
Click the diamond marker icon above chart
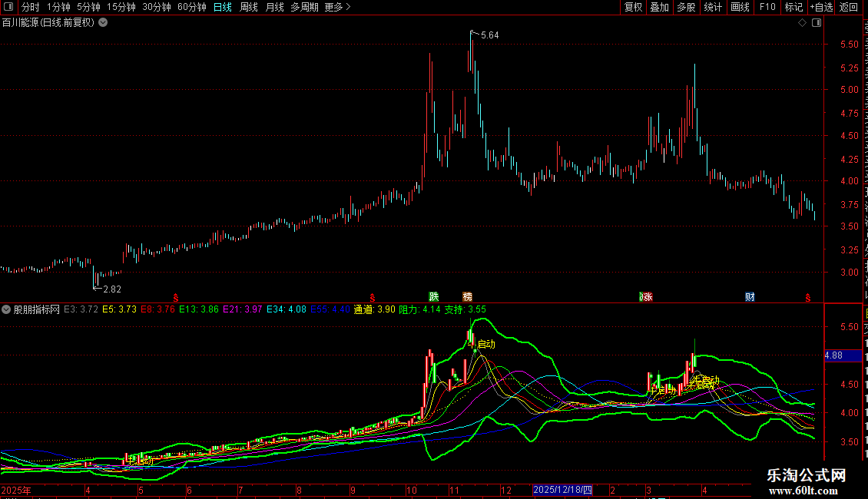pos(802,23)
